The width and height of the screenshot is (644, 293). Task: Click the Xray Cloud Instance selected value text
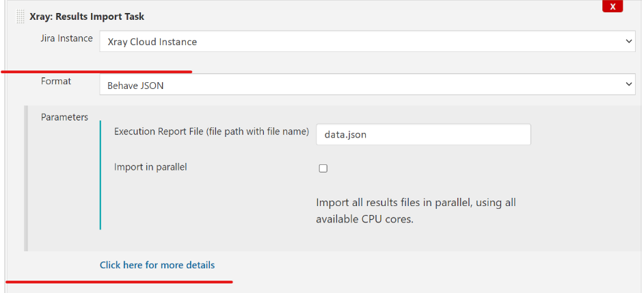click(x=152, y=42)
